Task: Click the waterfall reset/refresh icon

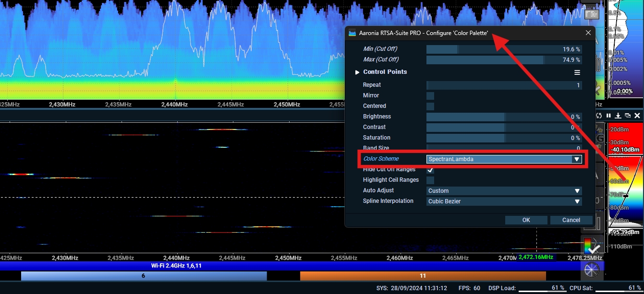Action: coord(599,116)
